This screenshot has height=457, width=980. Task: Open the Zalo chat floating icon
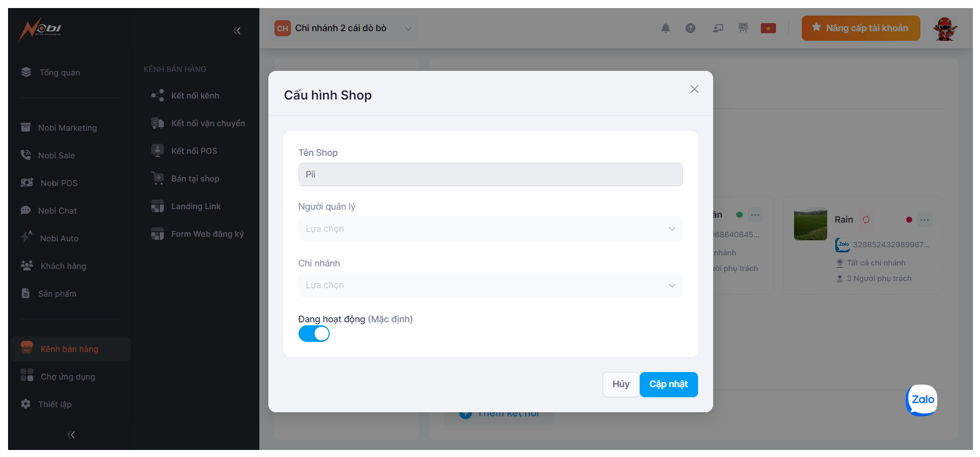click(922, 400)
